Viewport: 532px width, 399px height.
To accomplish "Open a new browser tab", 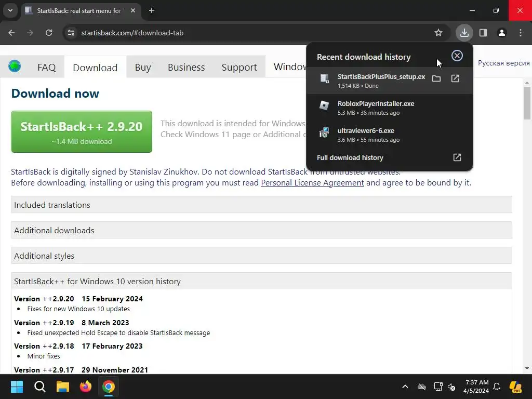I will (152, 10).
